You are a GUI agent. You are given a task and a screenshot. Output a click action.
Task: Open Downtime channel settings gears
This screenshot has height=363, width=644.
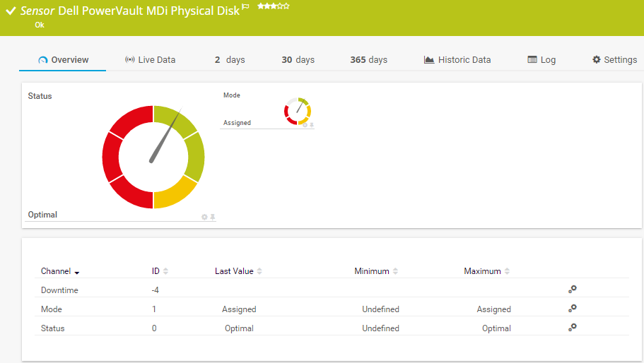pos(572,290)
